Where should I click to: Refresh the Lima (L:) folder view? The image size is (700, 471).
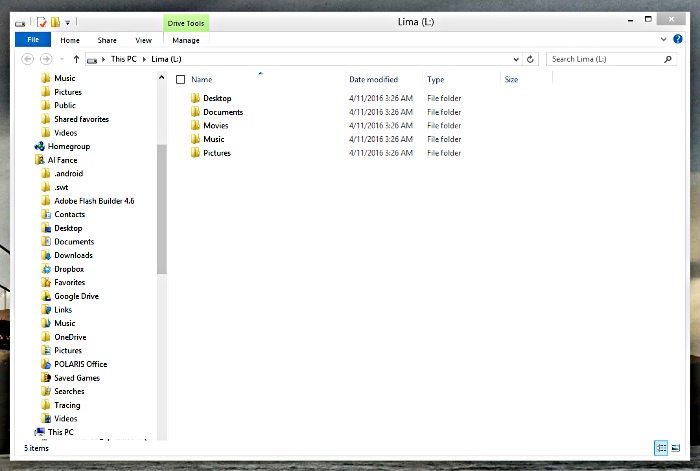tap(530, 59)
